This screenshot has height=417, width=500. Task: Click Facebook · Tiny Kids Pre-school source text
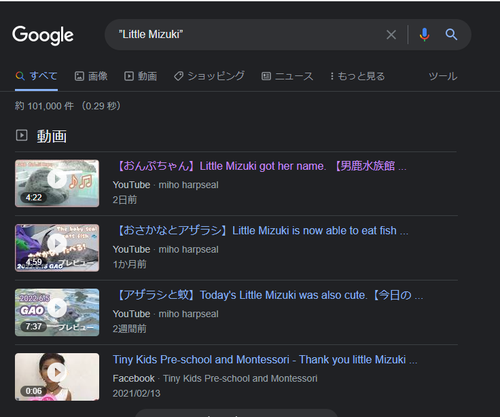(x=215, y=378)
